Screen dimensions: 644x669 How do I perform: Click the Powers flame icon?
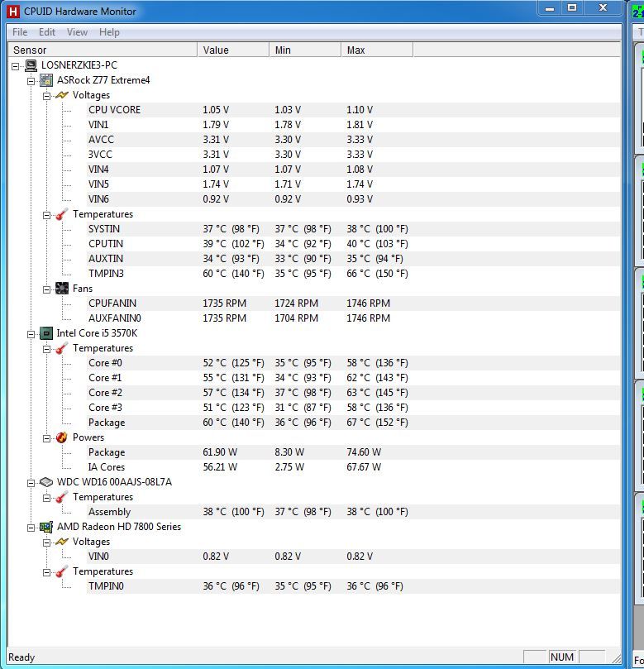click(62, 437)
